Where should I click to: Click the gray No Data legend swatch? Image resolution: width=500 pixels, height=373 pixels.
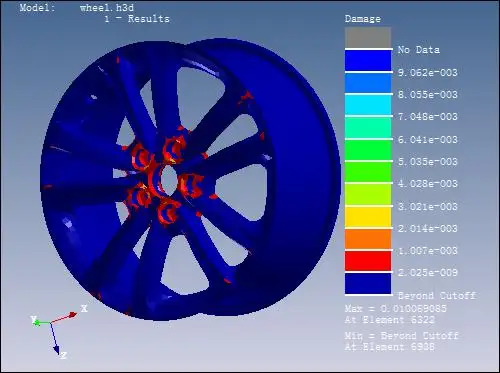point(368,37)
